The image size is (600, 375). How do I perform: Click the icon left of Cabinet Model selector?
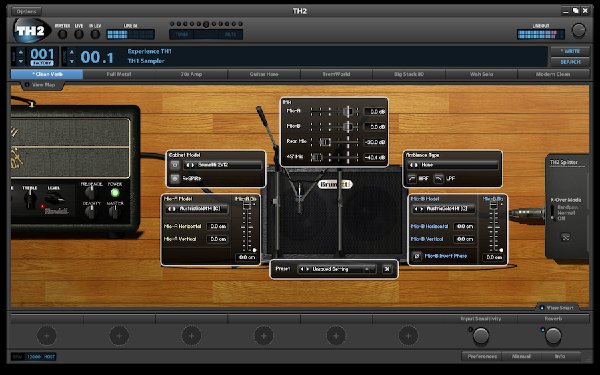175,165
